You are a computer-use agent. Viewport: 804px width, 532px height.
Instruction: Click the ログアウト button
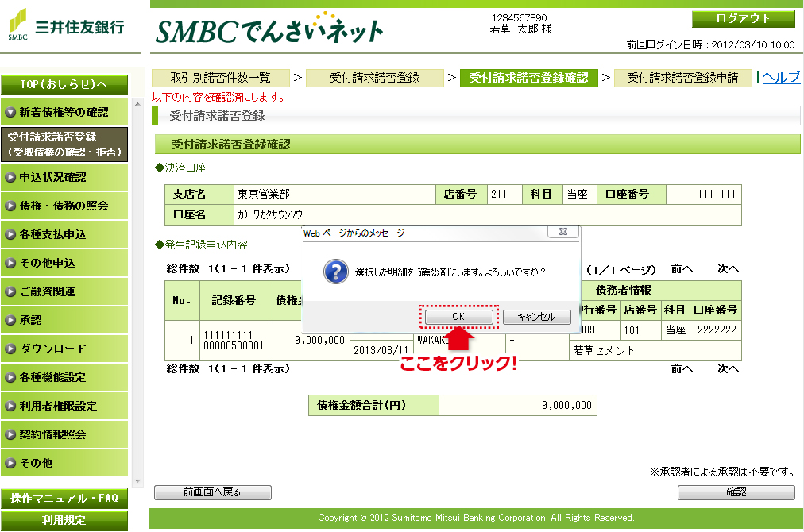(743, 19)
